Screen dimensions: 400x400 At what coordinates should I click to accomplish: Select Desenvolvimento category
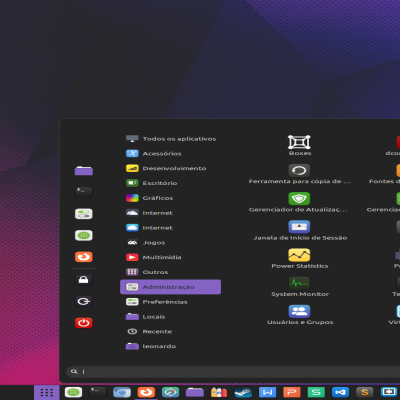(170, 168)
